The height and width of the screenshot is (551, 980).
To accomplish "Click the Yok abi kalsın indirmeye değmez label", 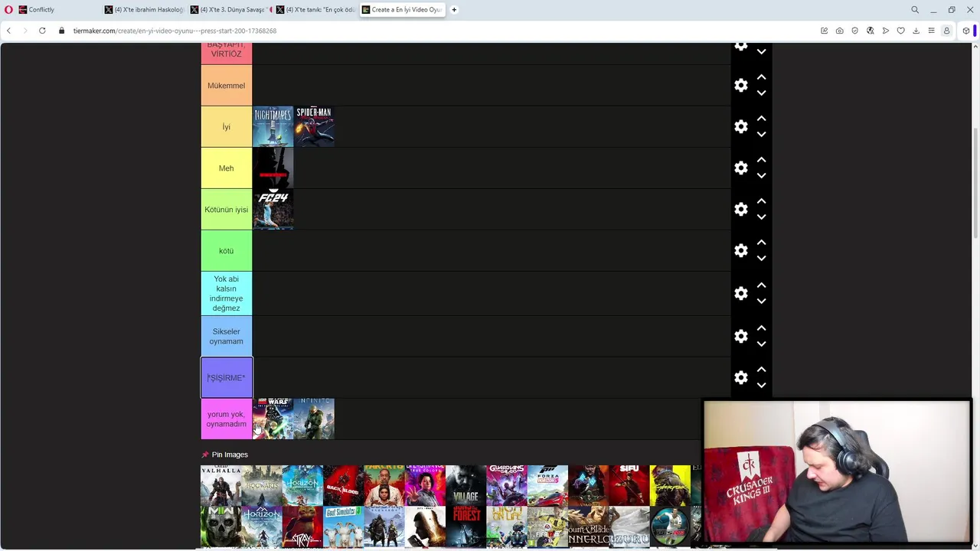I will (226, 294).
